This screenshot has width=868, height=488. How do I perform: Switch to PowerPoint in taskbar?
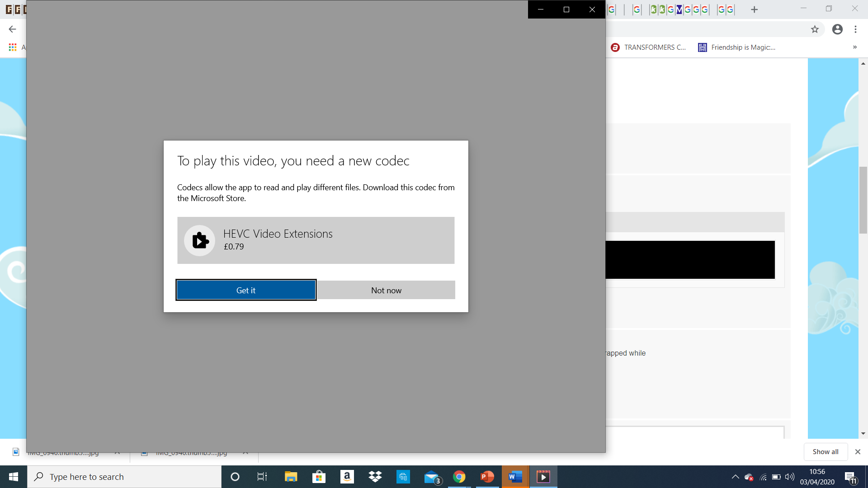pyautogui.click(x=487, y=477)
